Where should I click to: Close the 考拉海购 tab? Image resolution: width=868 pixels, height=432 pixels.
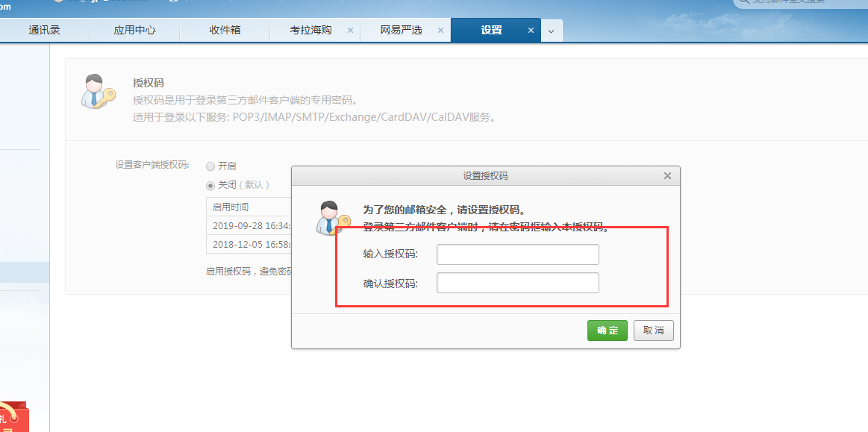350,31
